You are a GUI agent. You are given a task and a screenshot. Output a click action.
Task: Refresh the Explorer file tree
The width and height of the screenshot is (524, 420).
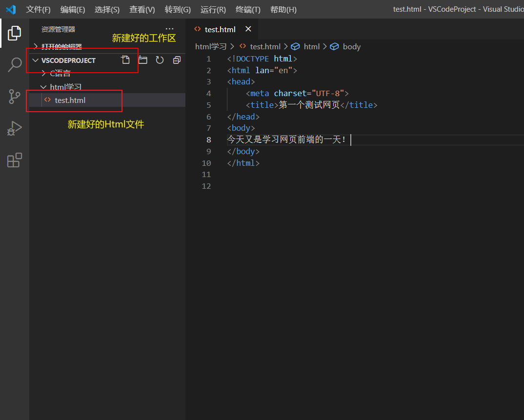tap(160, 59)
